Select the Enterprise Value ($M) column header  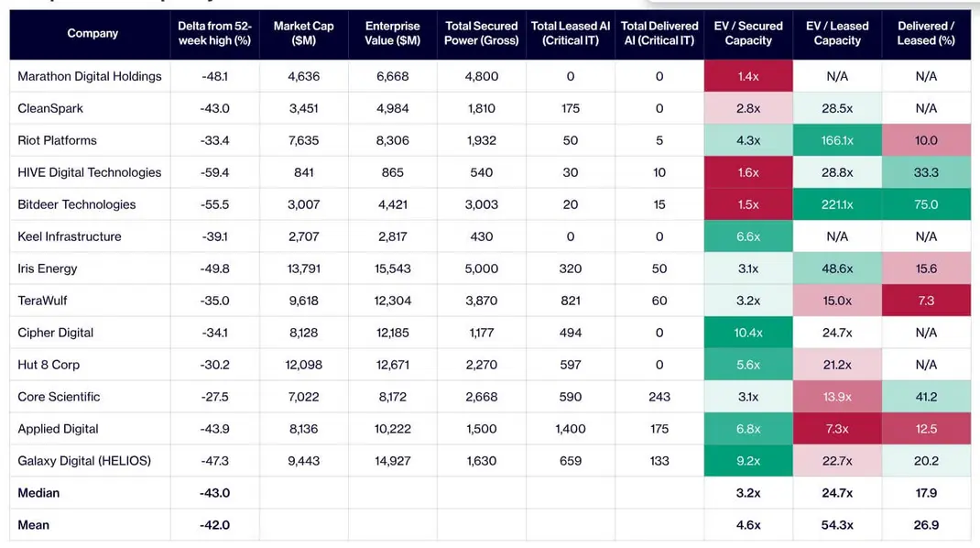click(393, 33)
